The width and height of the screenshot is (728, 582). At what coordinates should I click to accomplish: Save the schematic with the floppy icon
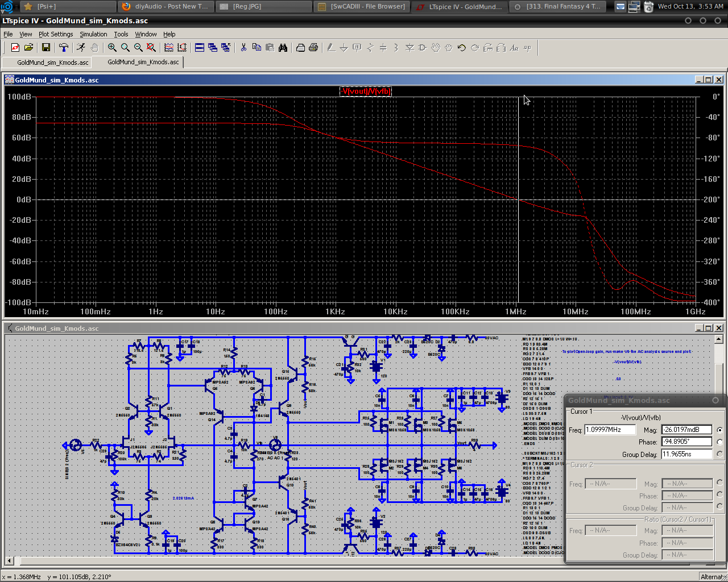click(x=46, y=48)
